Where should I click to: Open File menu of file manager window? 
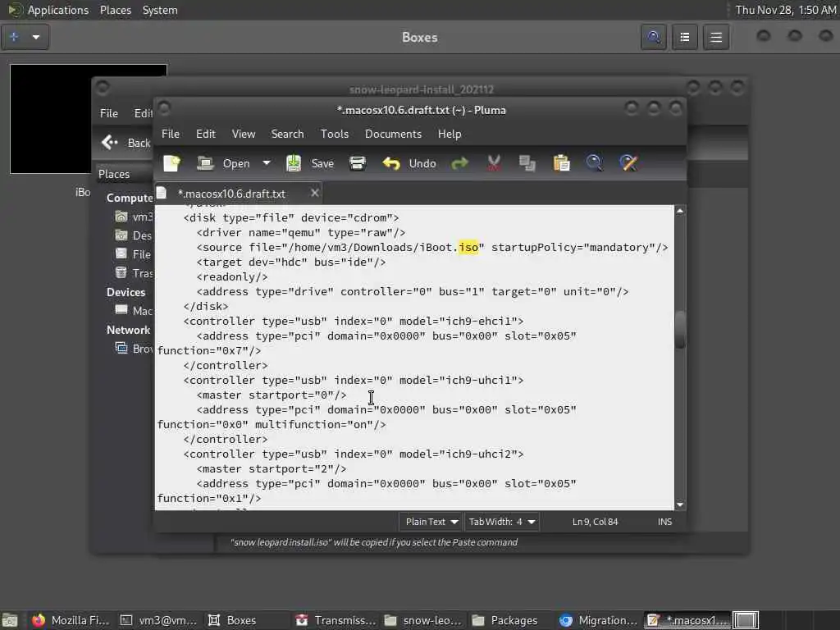(109, 113)
